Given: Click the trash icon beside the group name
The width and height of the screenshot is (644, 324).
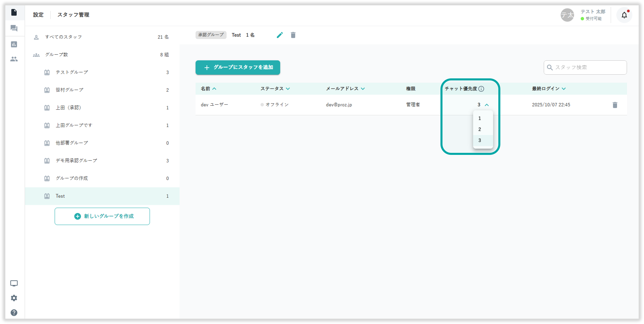Looking at the screenshot, I should tap(293, 35).
